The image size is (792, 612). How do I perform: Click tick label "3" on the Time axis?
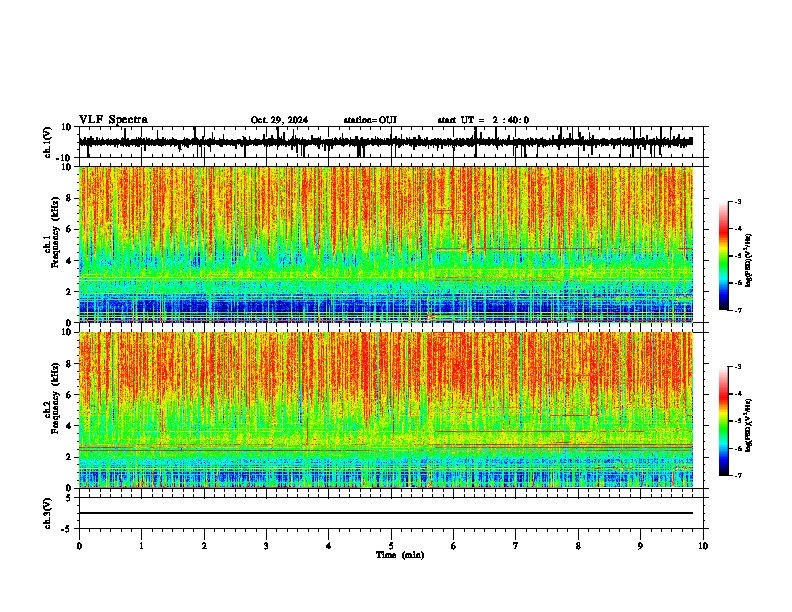(266, 546)
